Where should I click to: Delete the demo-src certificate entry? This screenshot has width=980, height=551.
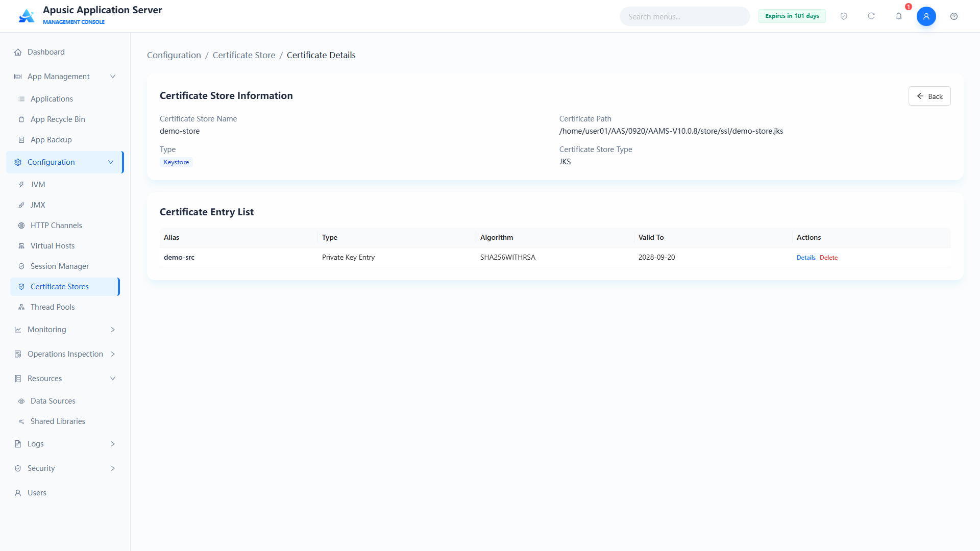(x=828, y=258)
